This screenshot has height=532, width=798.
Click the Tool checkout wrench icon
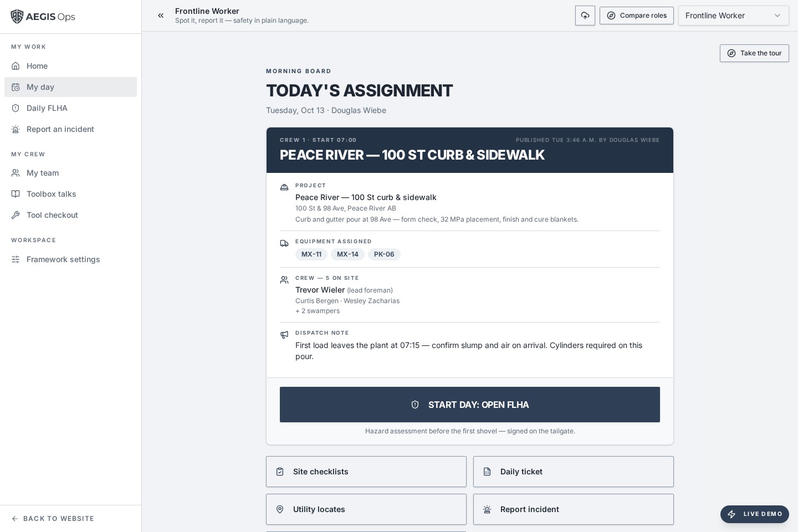(16, 215)
